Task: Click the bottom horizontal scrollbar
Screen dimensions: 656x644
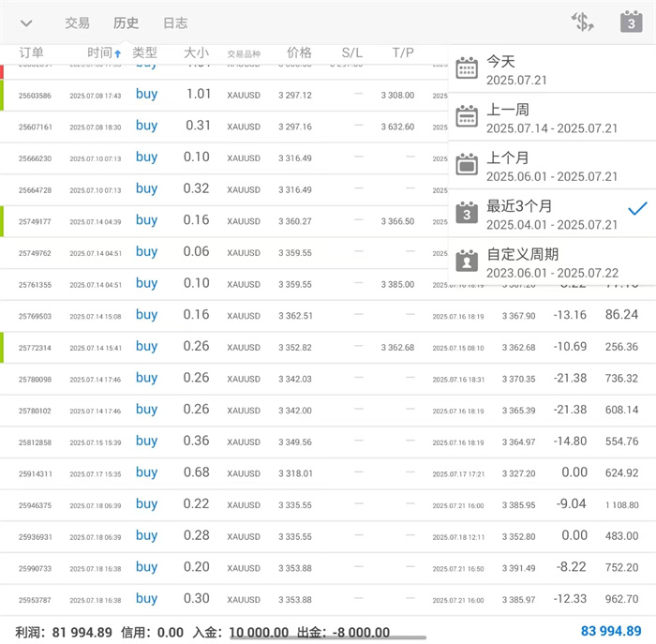Action: coord(328,637)
